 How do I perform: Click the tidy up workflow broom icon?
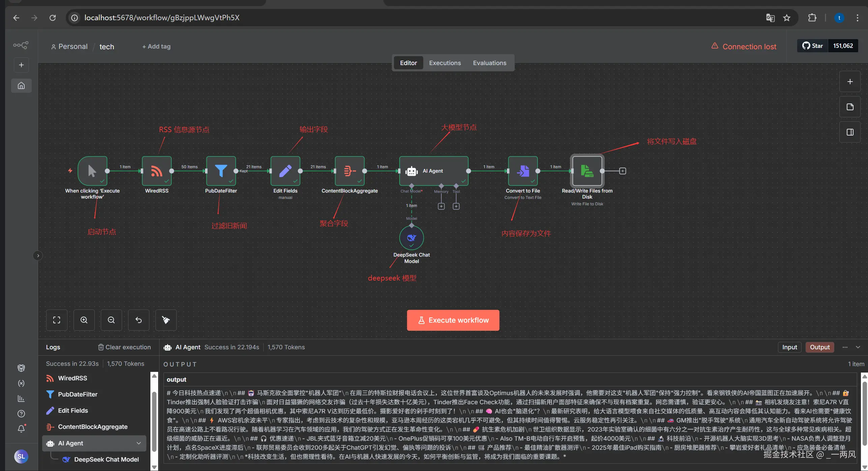coord(166,320)
